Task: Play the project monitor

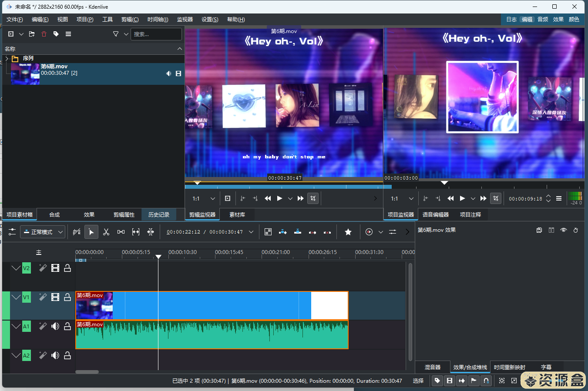Action: tap(462, 198)
